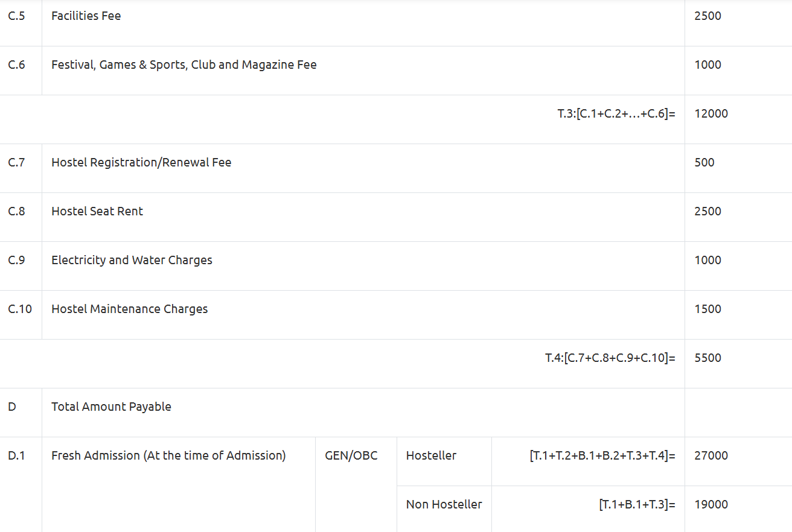This screenshot has width=792, height=532.
Task: Click the Hostel Maintenance amount 1500
Action: tap(707, 309)
